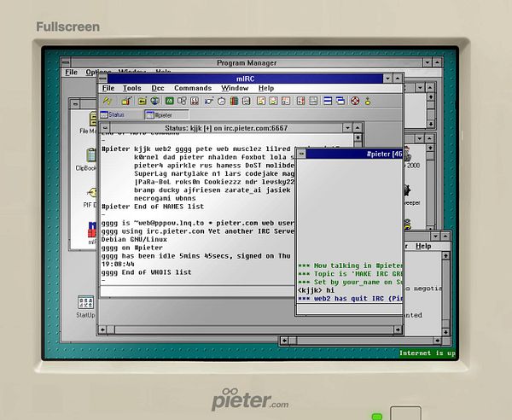Viewport: 512px width, 420px height.
Task: Open the Dcc menu
Action: point(158,88)
